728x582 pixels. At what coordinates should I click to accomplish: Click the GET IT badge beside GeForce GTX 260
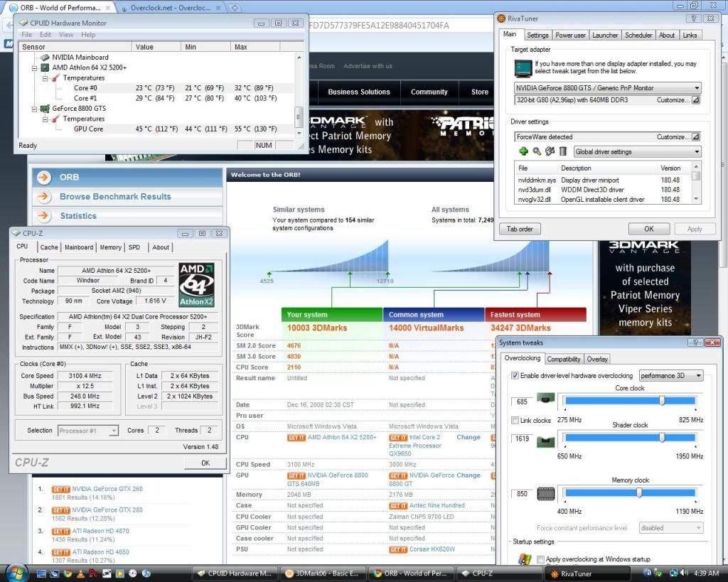point(61,489)
